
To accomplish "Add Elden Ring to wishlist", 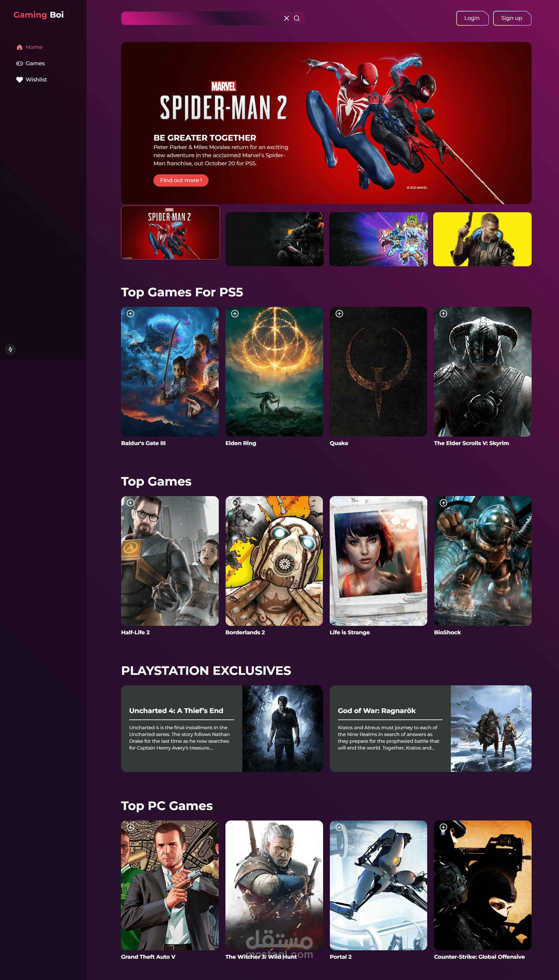I will (235, 314).
